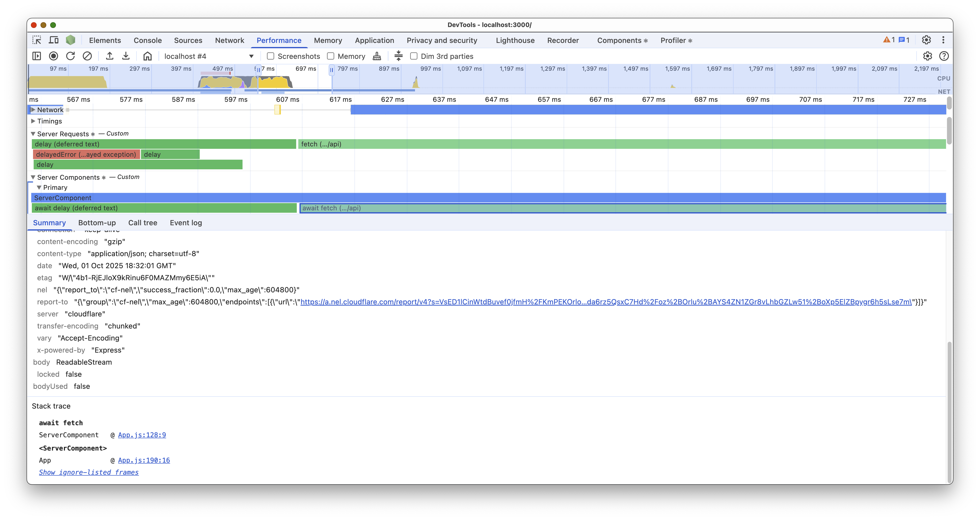Clear the current recording
Screen dimensions: 980x520
pos(87,56)
